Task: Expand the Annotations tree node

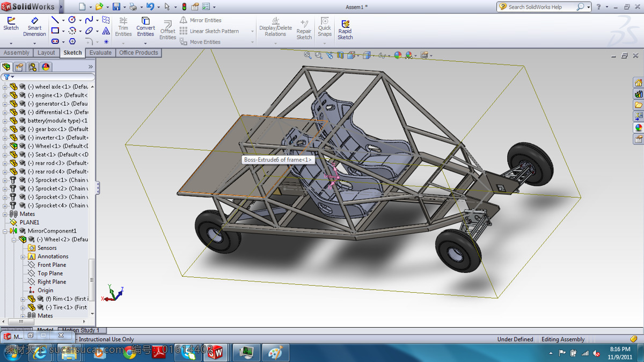Action: [x=23, y=257]
